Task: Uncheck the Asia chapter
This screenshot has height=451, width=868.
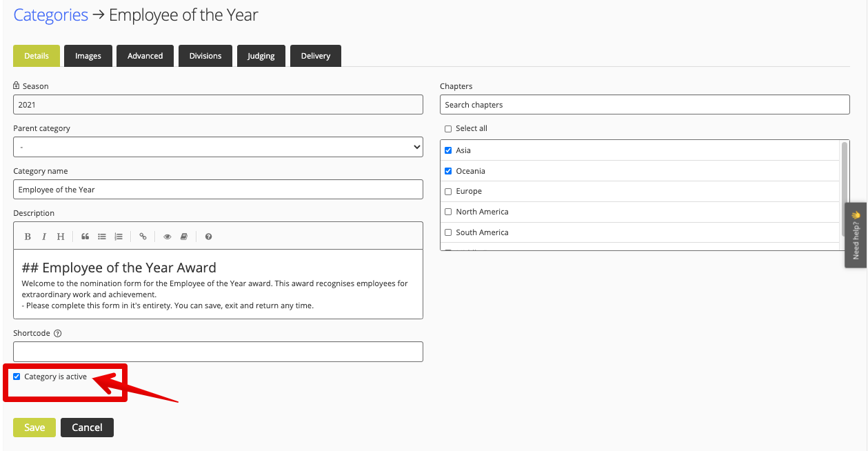Action: 448,150
